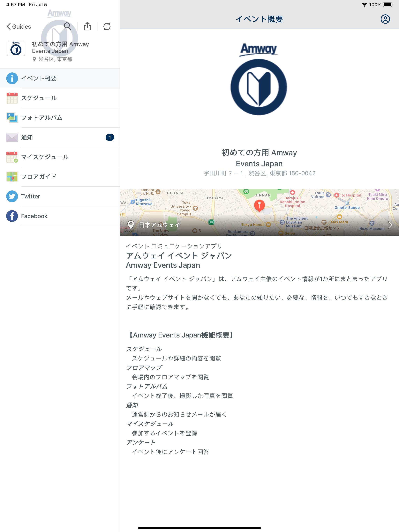Screen dimensions: 399x532
Task: Tap the red map pin
Action: 260,206
